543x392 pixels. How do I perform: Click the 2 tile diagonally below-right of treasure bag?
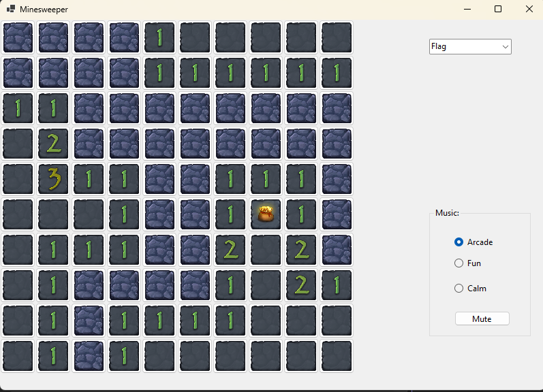pos(301,250)
